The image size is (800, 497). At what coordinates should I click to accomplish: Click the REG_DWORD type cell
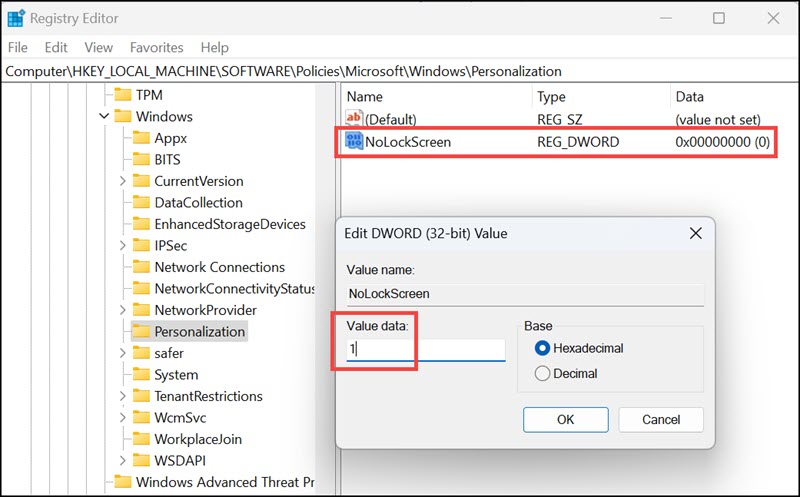(x=578, y=141)
